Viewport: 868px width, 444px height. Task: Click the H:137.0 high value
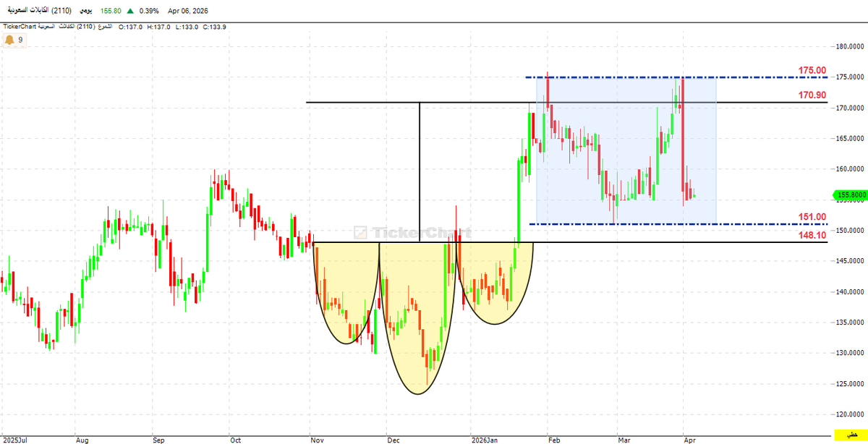[x=159, y=26]
